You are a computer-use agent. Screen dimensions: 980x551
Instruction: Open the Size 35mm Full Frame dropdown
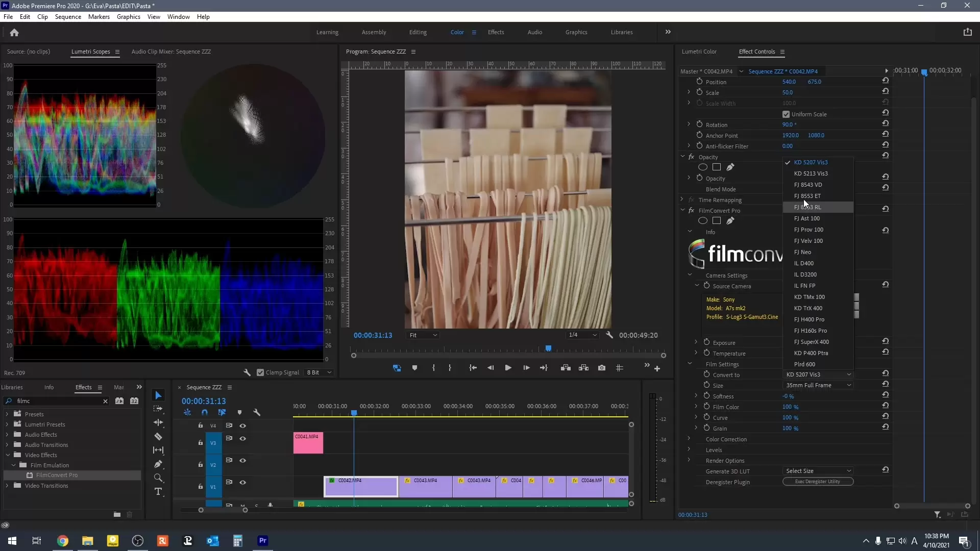tap(818, 385)
